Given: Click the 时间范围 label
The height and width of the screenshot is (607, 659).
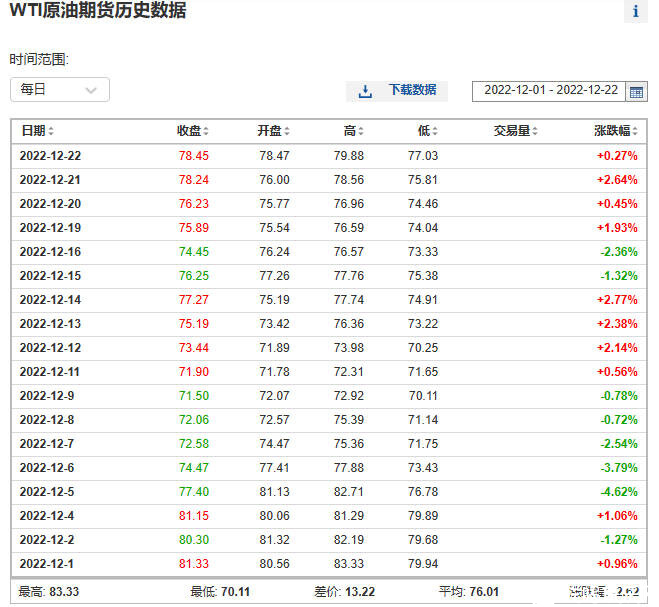Looking at the screenshot, I should [x=39, y=59].
